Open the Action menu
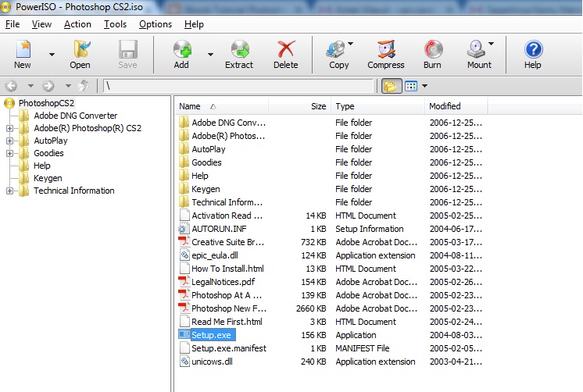 click(x=77, y=24)
